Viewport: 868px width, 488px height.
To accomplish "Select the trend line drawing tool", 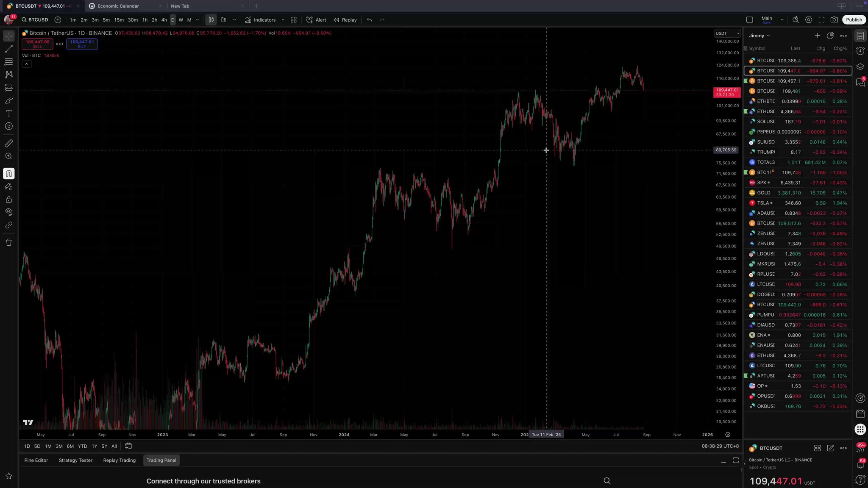I will coord(9,49).
